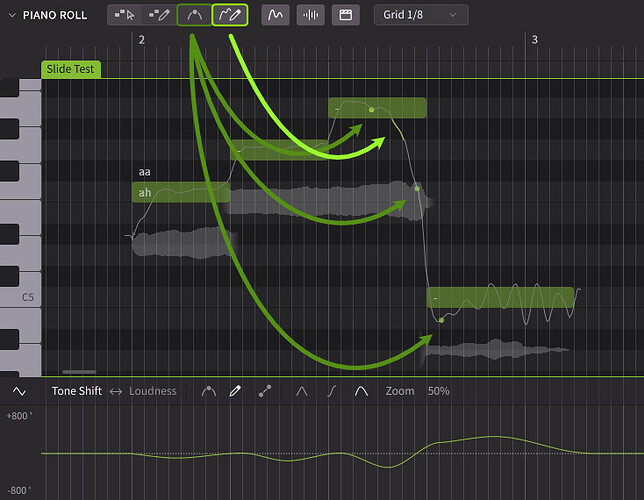Screen dimensions: 644x500
Task: Activate the pitch control point tool
Action: click(194, 15)
